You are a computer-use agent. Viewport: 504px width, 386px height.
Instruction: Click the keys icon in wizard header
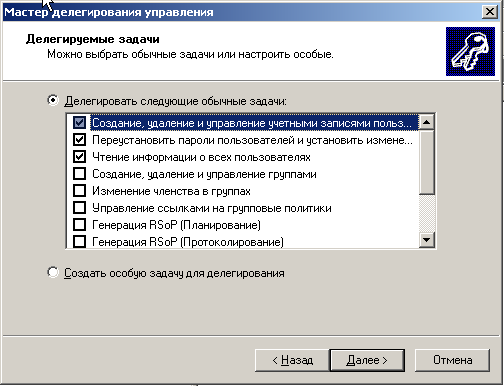[470, 52]
